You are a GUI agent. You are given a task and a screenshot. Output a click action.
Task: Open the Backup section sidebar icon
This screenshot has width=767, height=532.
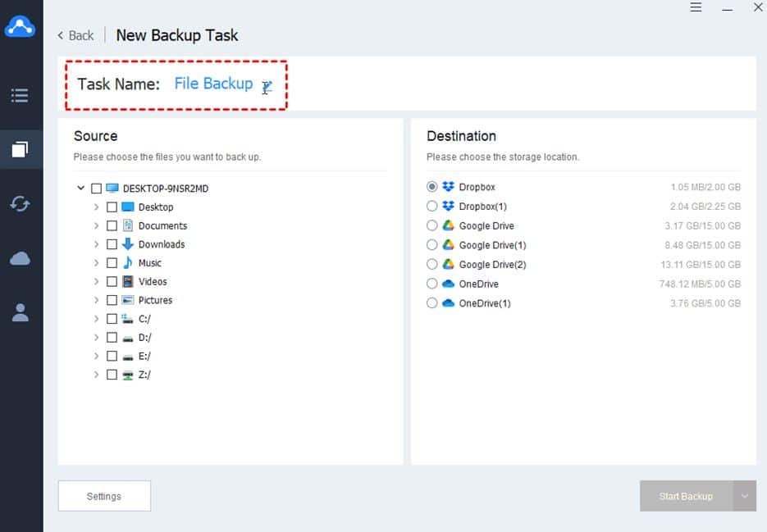click(x=20, y=149)
